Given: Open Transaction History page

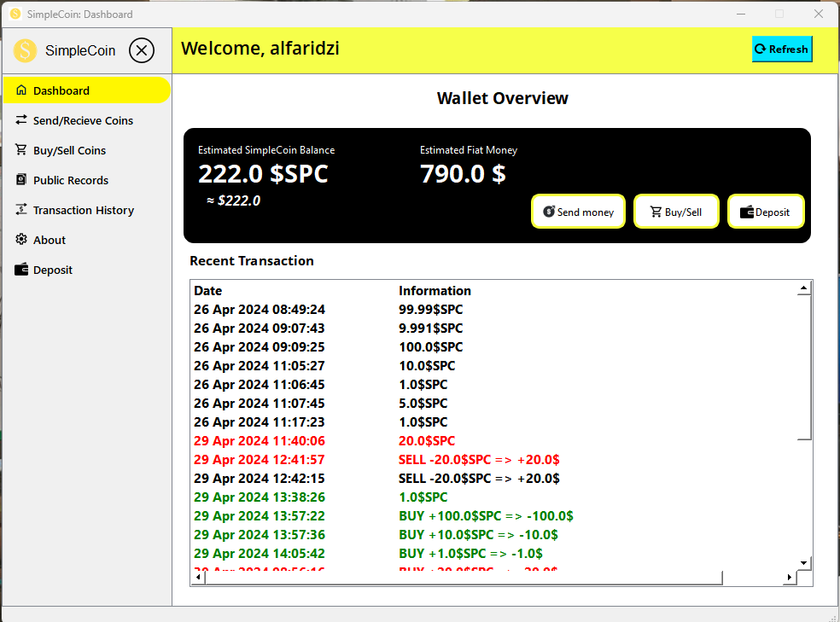Looking at the screenshot, I should (87, 211).
